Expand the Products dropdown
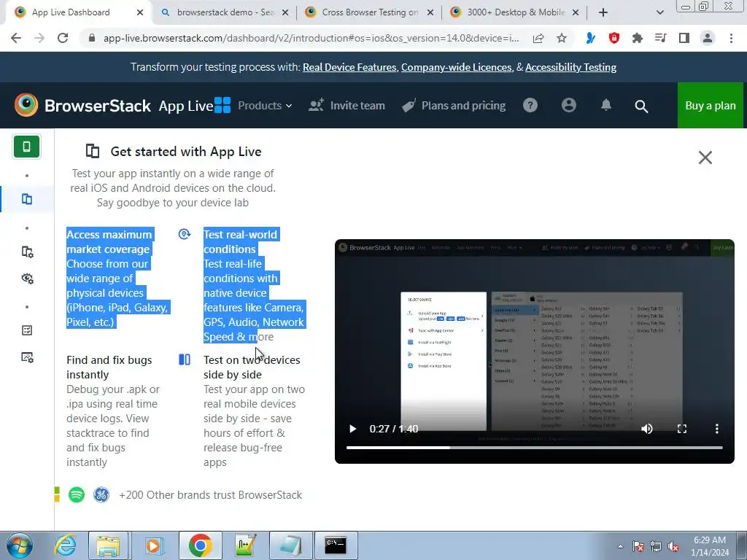Screen dimensions: 747x560 (265, 105)
